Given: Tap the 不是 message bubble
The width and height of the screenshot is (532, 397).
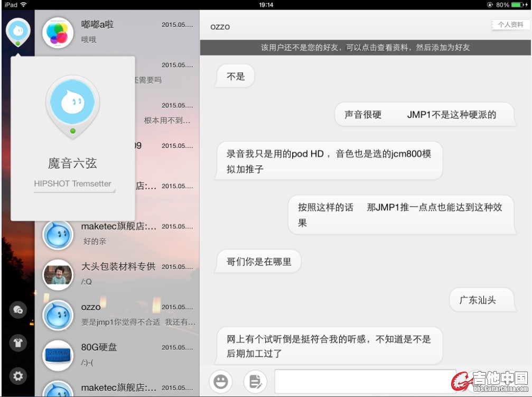Looking at the screenshot, I should (235, 77).
